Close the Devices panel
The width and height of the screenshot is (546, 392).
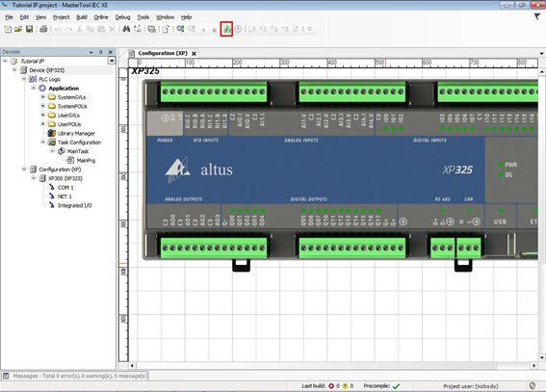111,52
